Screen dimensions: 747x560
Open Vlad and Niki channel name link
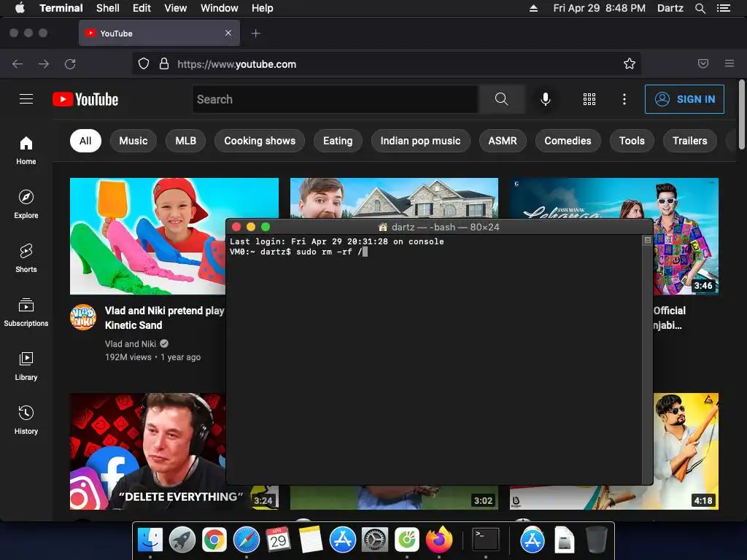coord(131,344)
